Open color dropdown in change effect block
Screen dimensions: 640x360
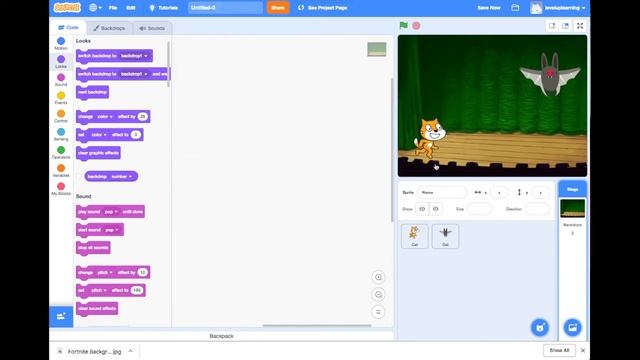tap(105, 116)
